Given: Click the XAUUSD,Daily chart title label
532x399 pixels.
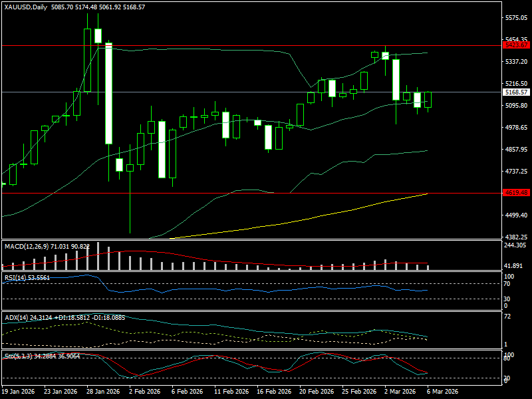Looking at the screenshot, I should tap(25, 7).
